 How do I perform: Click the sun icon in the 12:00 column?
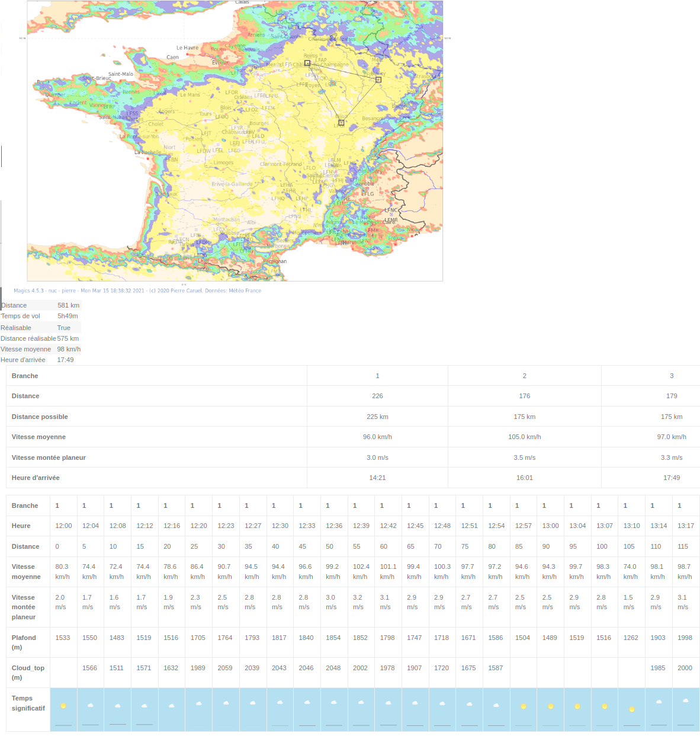click(x=63, y=706)
